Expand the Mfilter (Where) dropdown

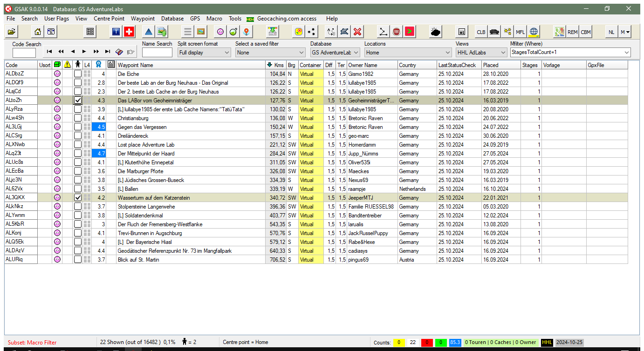point(627,53)
